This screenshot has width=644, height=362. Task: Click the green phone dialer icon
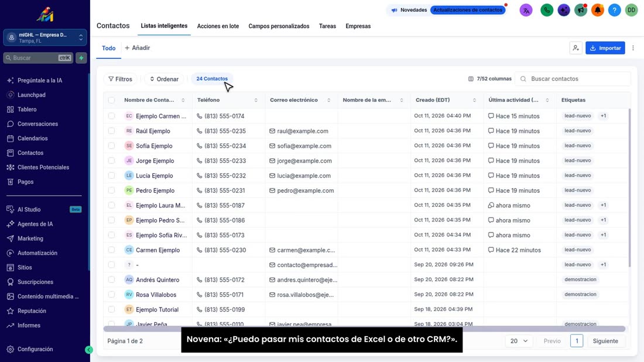pyautogui.click(x=547, y=10)
